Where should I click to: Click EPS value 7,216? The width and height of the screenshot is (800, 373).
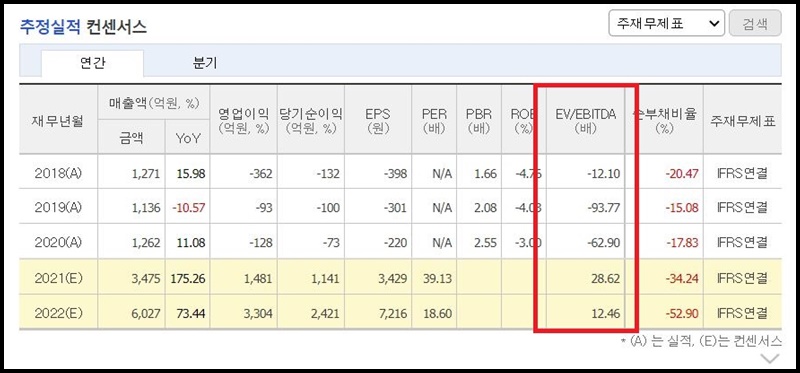tap(393, 313)
